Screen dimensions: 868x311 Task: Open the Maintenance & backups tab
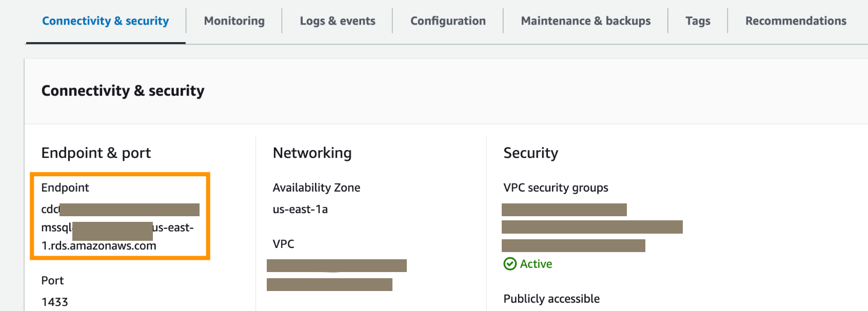[586, 21]
